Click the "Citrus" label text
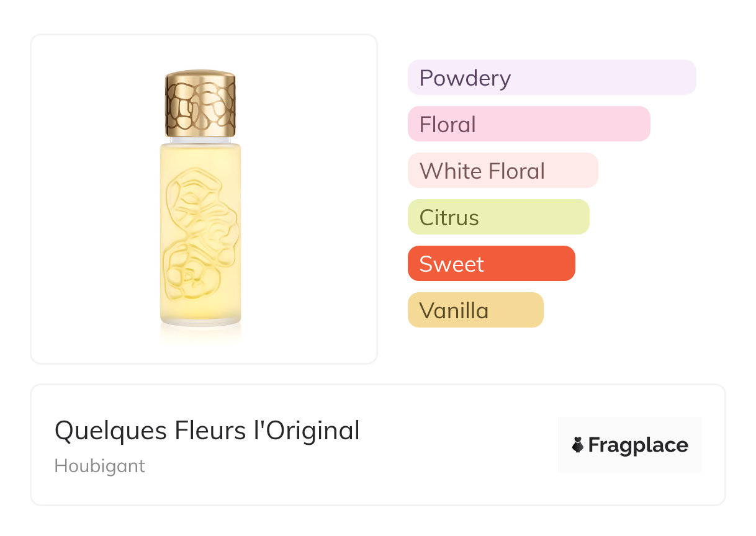 (x=449, y=218)
